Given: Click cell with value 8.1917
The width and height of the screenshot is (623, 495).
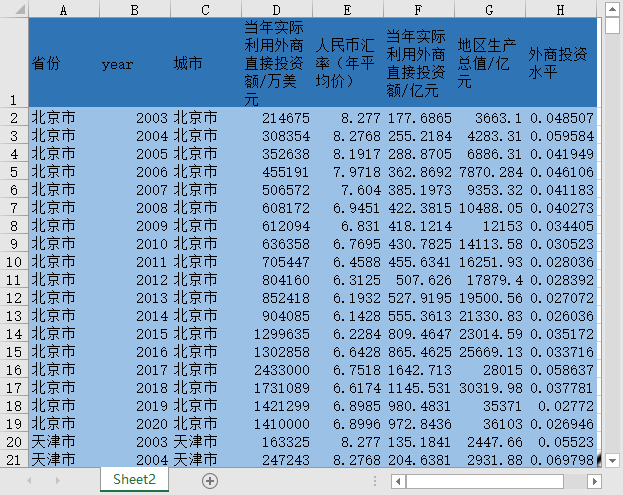Looking at the screenshot, I should pyautogui.click(x=348, y=154).
